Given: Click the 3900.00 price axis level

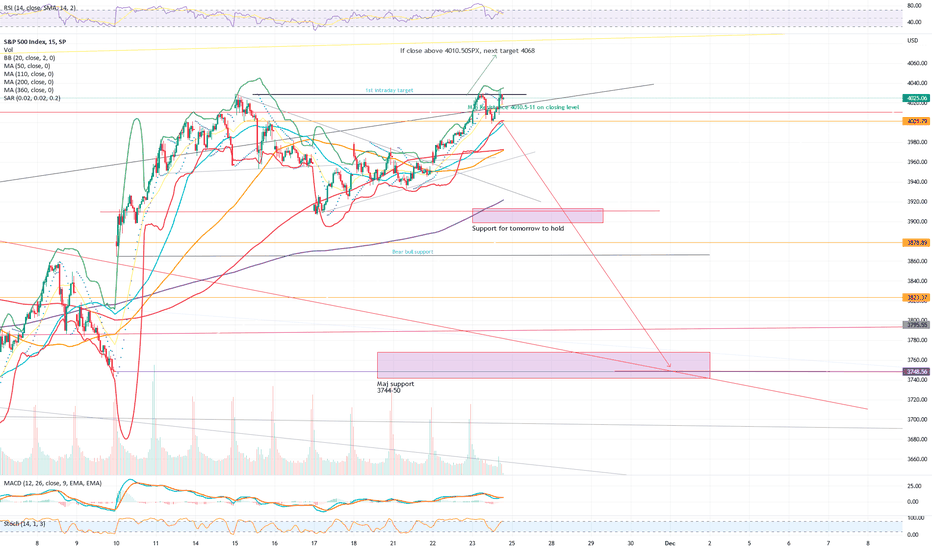Looking at the screenshot, I should point(917,221).
